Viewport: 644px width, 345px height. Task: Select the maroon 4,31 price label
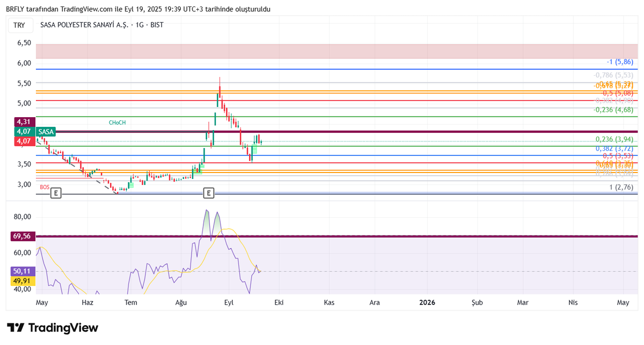[24, 122]
